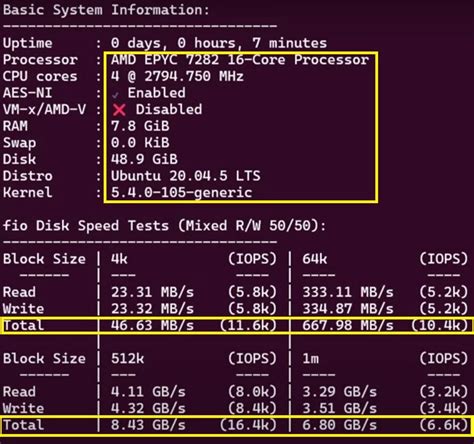Click the 4 @ 2794.750 MHz value
The width and height of the screenshot is (474, 444).
tap(177, 77)
